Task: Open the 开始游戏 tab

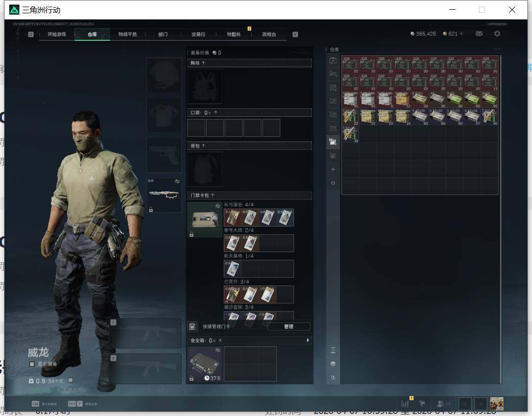Action: click(57, 34)
